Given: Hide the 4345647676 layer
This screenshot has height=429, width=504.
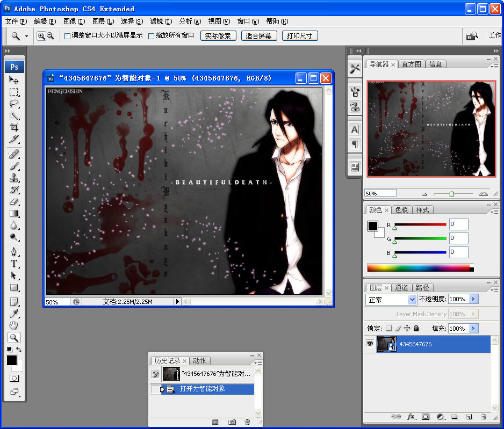Looking at the screenshot, I should click(370, 344).
